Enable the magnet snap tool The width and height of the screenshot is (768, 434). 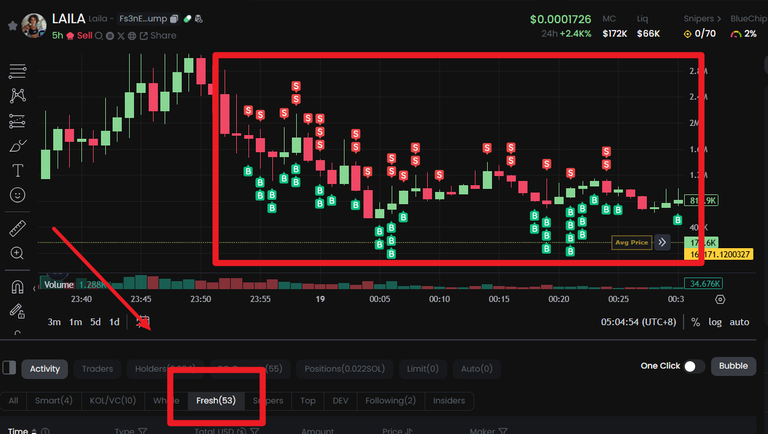pos(17,288)
